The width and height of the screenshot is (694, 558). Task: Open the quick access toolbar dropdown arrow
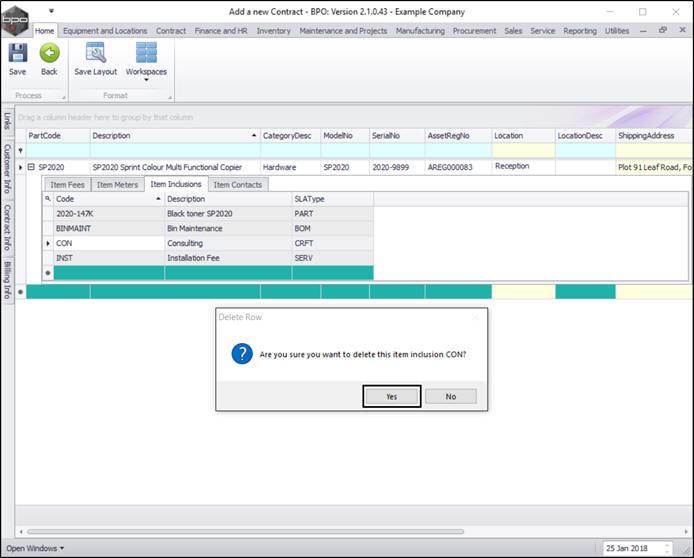pyautogui.click(x=51, y=11)
